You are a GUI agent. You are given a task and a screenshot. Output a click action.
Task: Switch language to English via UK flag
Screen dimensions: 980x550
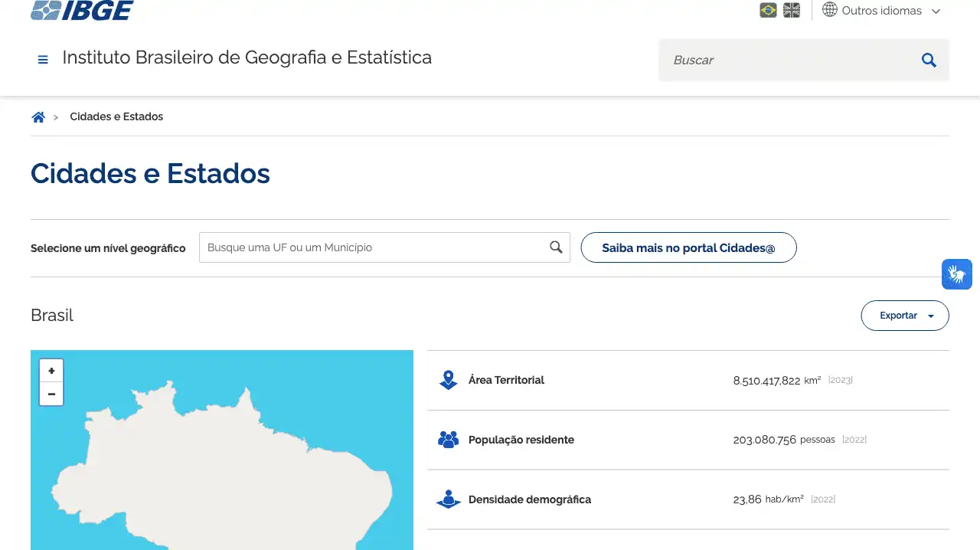coord(792,11)
